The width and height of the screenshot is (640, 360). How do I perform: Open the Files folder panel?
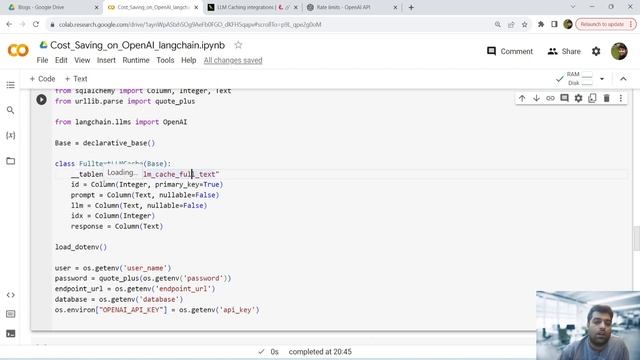coord(11,161)
